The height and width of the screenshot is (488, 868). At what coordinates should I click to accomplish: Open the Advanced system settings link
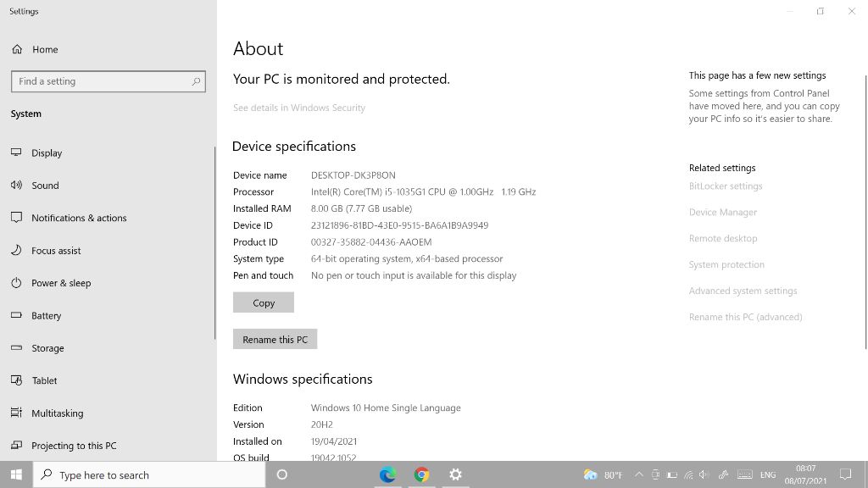(743, 291)
